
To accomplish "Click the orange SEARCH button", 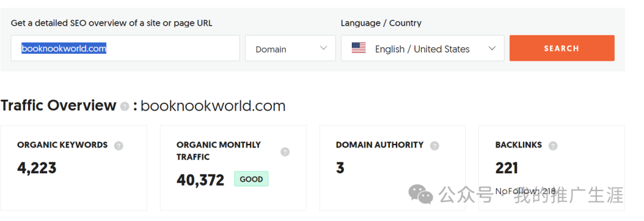I will (562, 48).
